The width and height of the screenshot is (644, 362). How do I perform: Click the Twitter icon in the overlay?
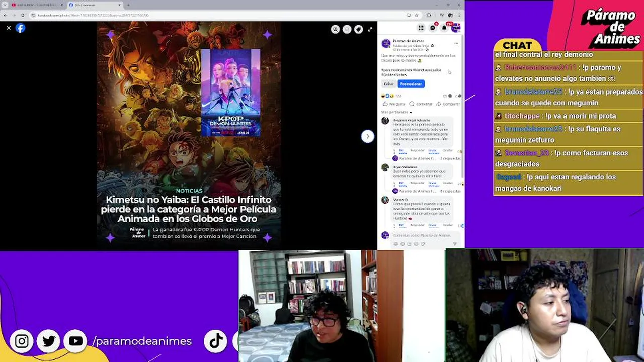49,341
